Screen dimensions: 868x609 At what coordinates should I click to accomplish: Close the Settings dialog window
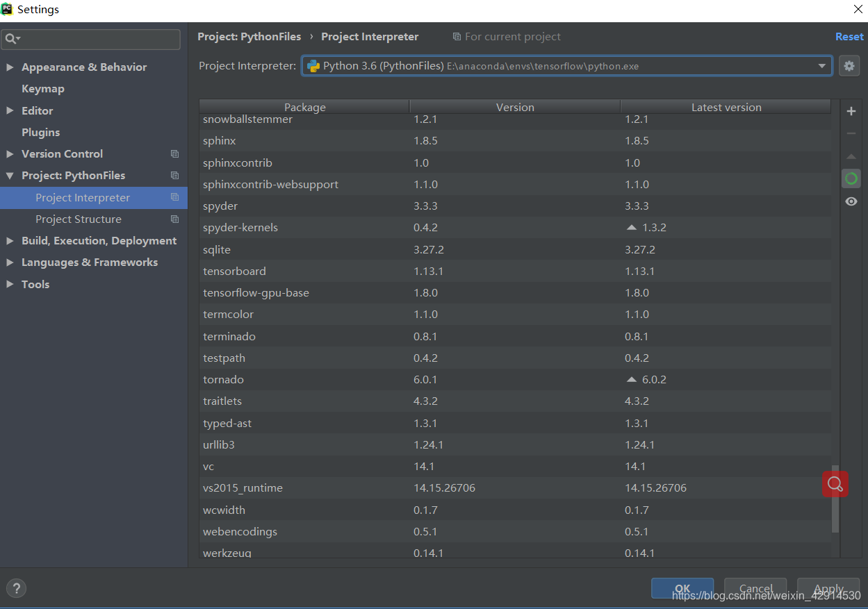click(858, 9)
